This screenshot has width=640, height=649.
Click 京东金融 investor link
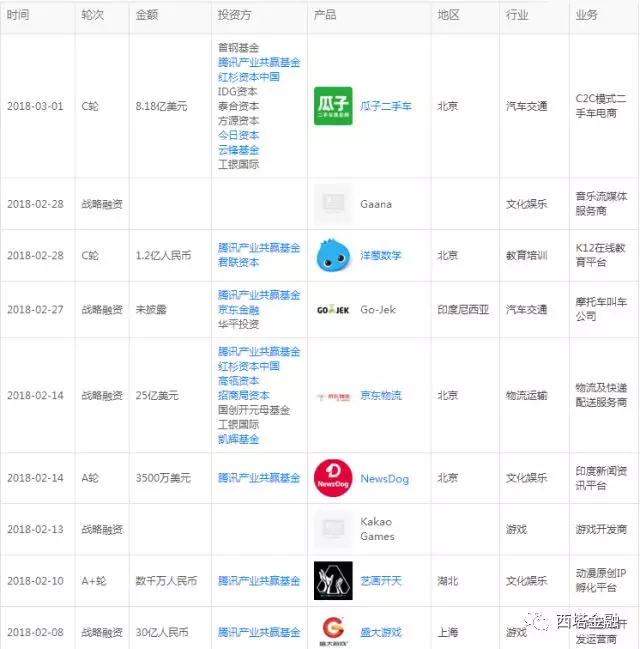238,310
